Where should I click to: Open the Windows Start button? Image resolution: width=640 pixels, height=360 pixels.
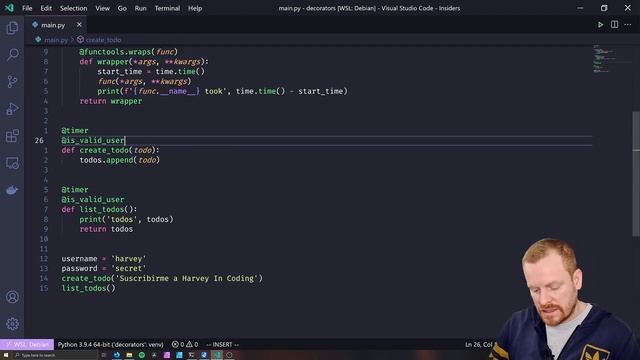(6, 355)
